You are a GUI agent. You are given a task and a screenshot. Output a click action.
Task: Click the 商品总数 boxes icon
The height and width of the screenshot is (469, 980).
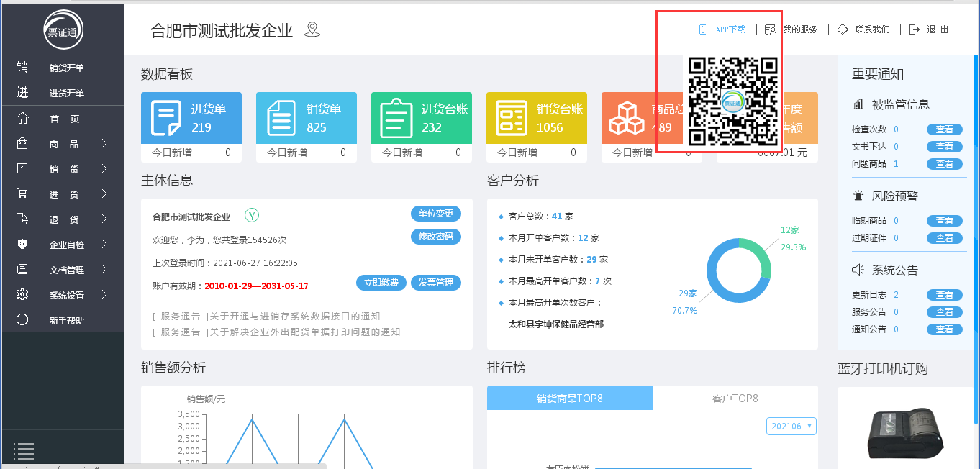(x=627, y=119)
